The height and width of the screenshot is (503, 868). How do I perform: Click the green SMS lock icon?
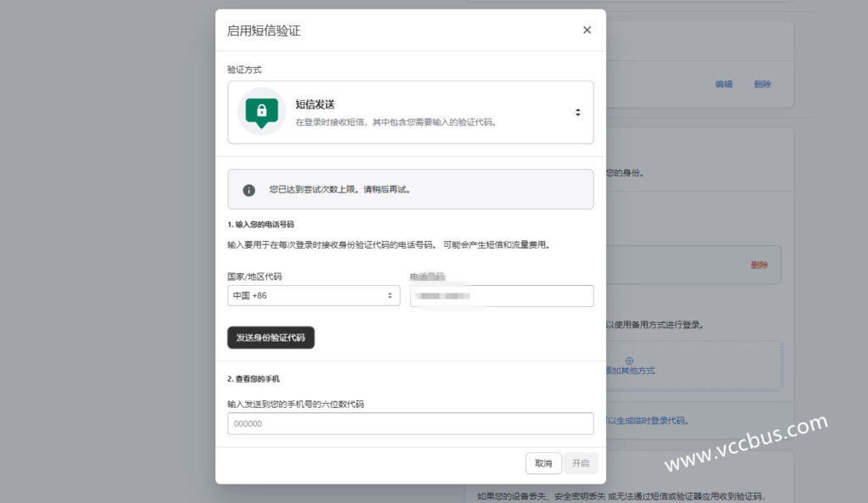261,111
